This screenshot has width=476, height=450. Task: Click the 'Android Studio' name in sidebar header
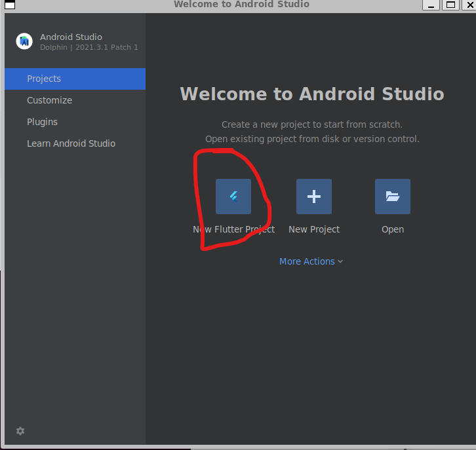tap(71, 37)
